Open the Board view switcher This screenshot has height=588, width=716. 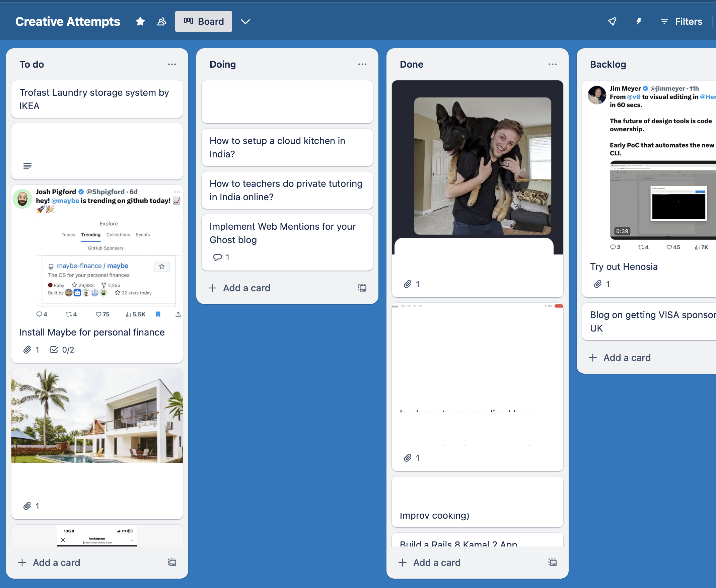tap(204, 22)
